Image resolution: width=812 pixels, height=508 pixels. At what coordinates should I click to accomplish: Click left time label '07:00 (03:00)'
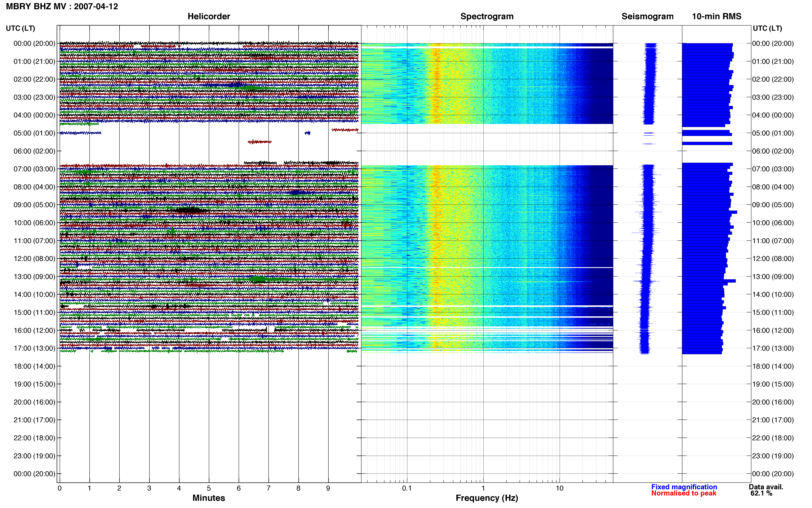point(34,169)
